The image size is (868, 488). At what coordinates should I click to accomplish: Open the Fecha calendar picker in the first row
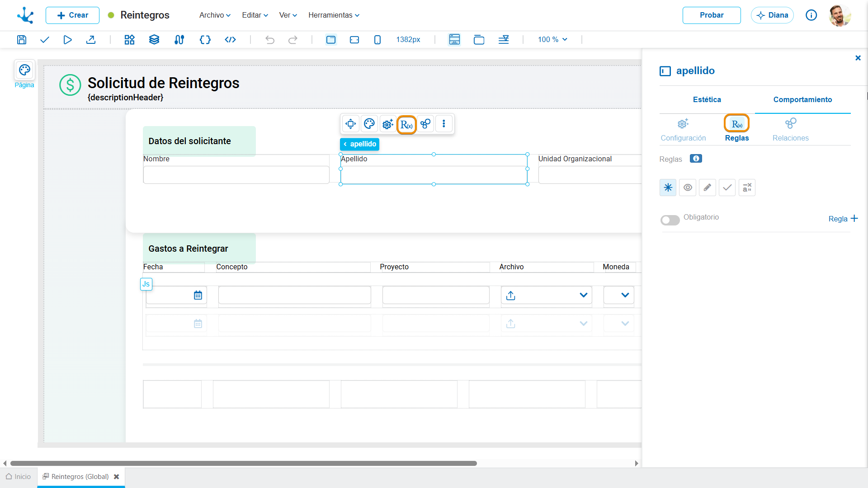point(198,295)
